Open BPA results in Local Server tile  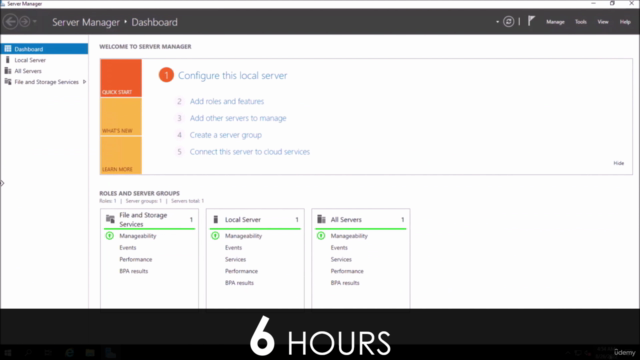(239, 283)
